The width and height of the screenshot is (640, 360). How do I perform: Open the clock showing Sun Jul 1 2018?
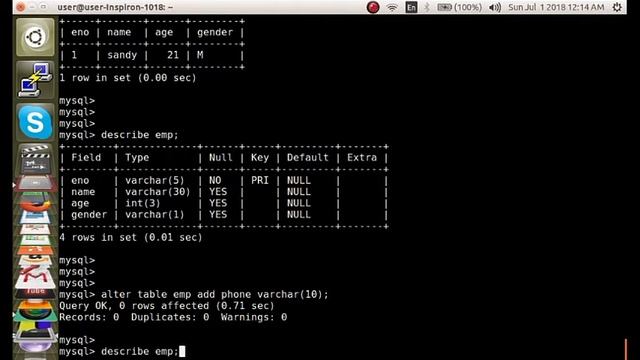tap(556, 7)
